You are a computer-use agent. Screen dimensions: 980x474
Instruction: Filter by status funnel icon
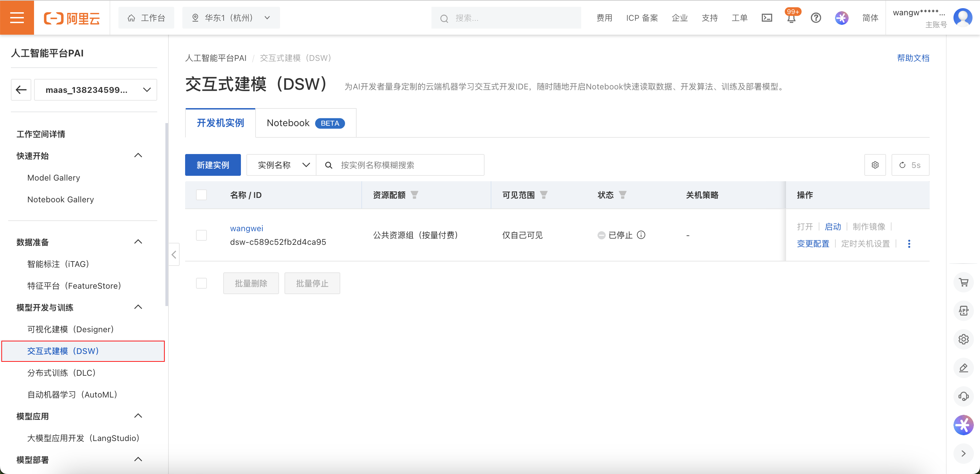pyautogui.click(x=623, y=195)
